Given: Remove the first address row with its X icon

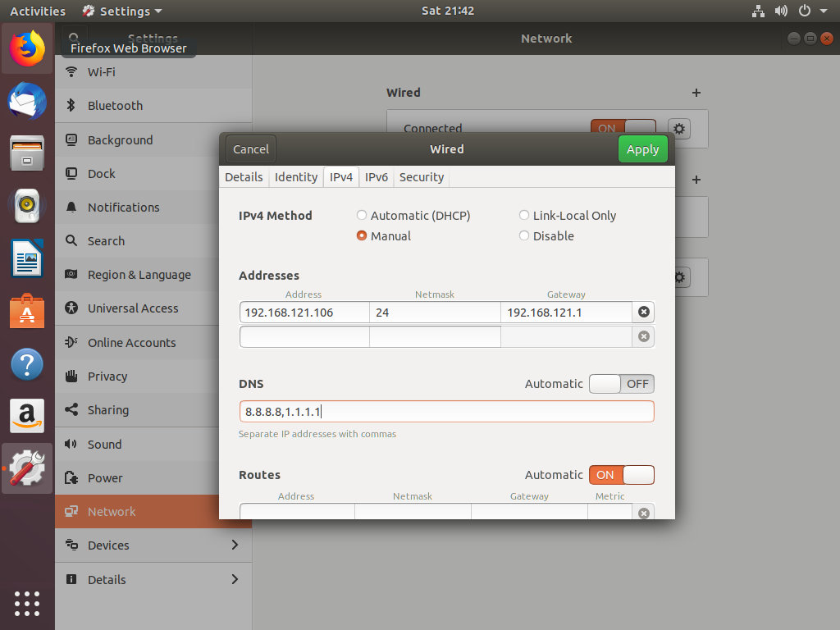Looking at the screenshot, I should [x=644, y=312].
